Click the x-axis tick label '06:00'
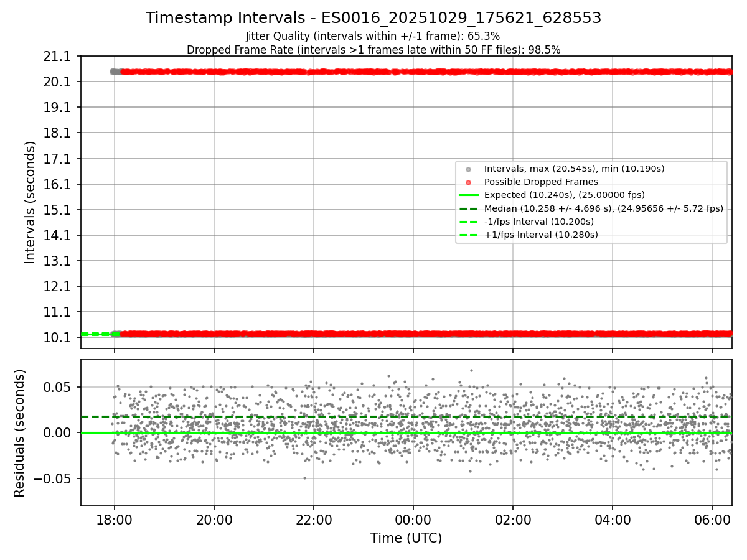Viewport: 747px width, 560px height. pyautogui.click(x=712, y=519)
